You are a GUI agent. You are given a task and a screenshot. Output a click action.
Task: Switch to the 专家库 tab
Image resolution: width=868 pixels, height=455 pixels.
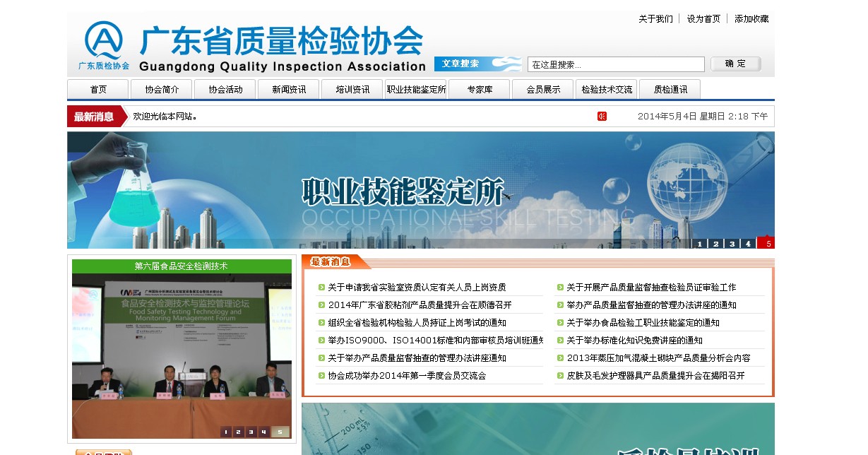tap(480, 90)
